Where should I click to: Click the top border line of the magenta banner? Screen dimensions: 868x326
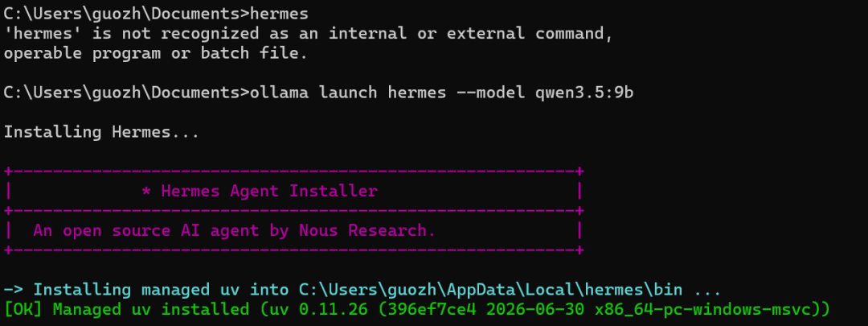(x=294, y=171)
